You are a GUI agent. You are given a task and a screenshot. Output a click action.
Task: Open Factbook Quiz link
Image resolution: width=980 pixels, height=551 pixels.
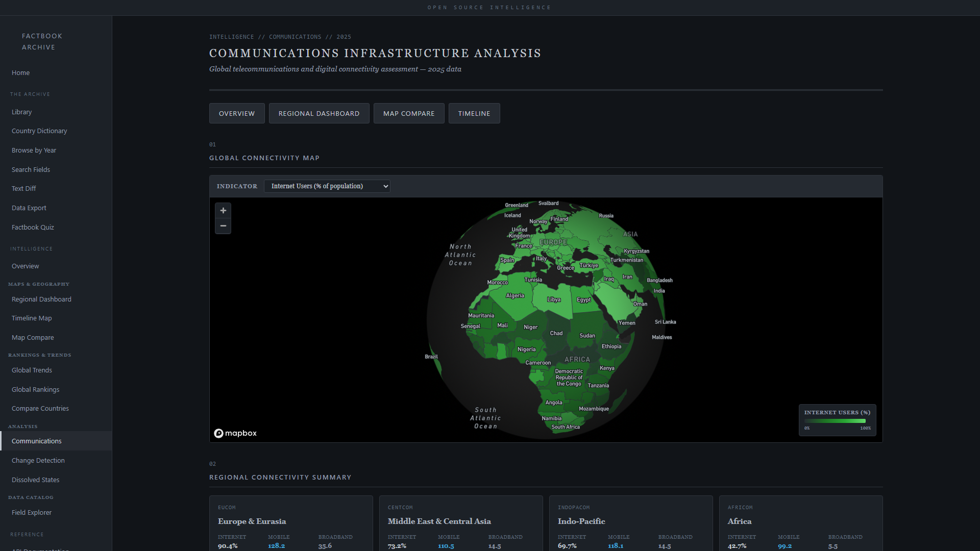pos(33,228)
